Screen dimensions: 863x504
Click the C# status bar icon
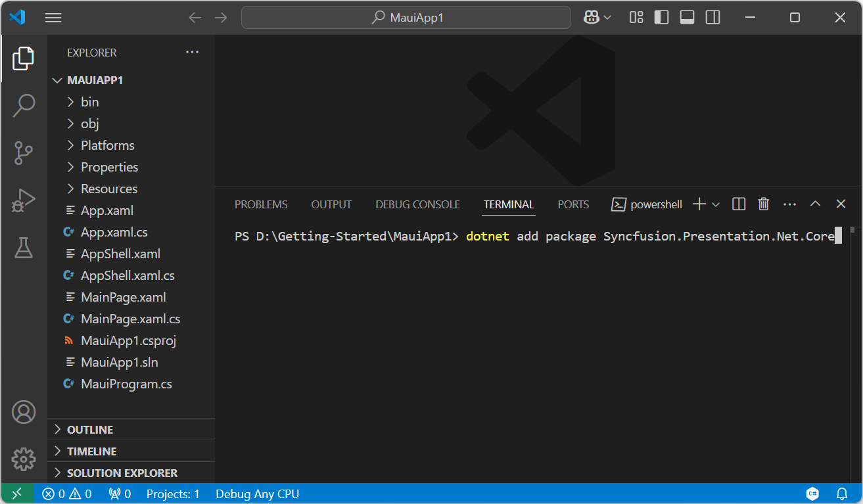813,493
